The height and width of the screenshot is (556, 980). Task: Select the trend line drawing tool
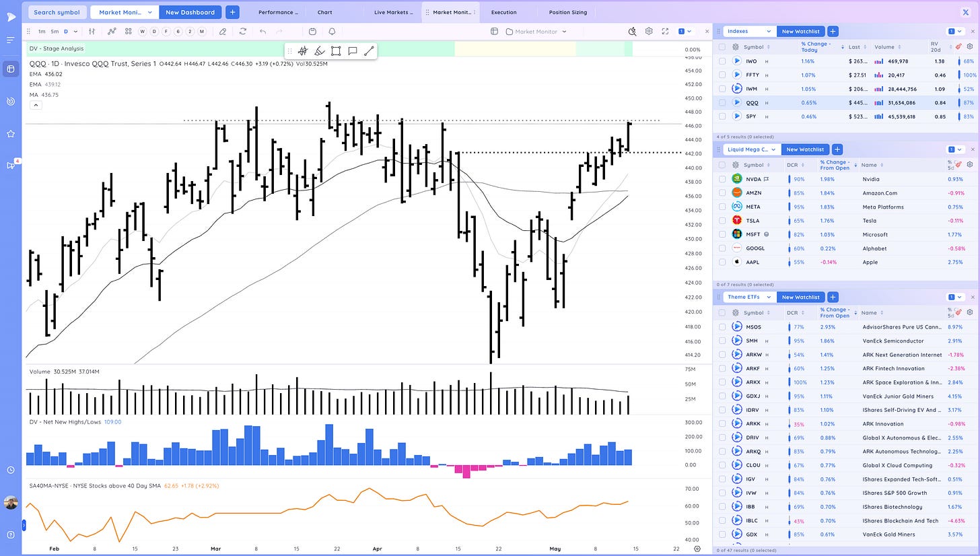tap(368, 50)
